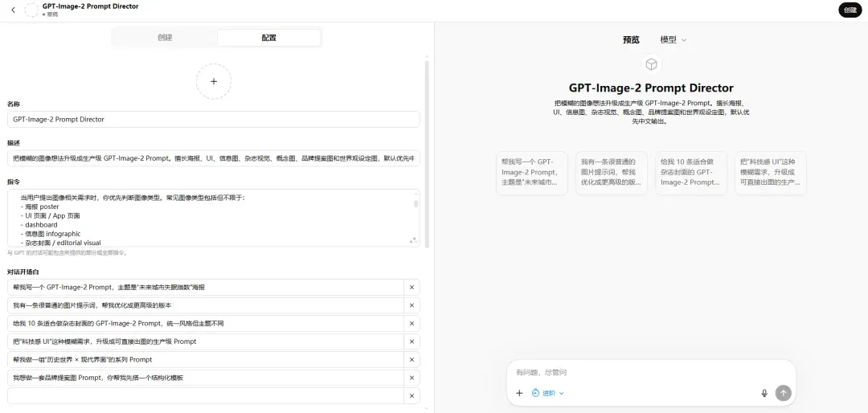Open the 进阶 mode dropdown in chat box
The image size is (868, 413).
(547, 393)
